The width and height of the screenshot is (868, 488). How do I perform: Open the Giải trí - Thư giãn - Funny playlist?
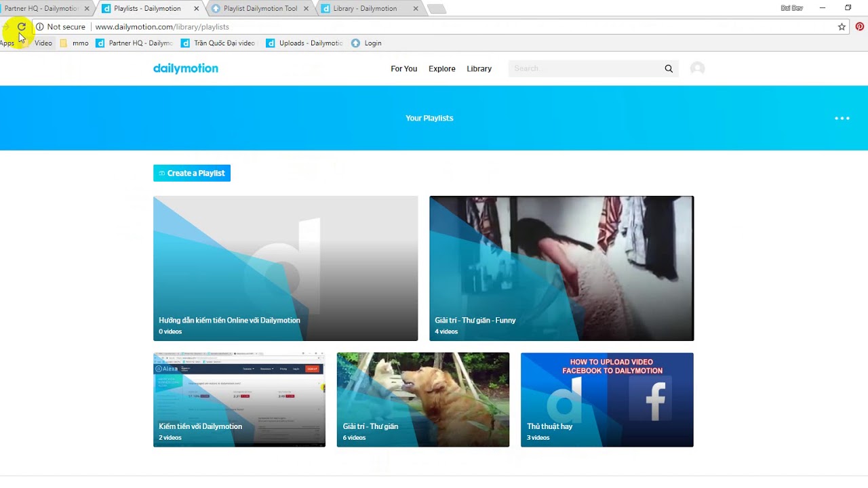coord(561,268)
